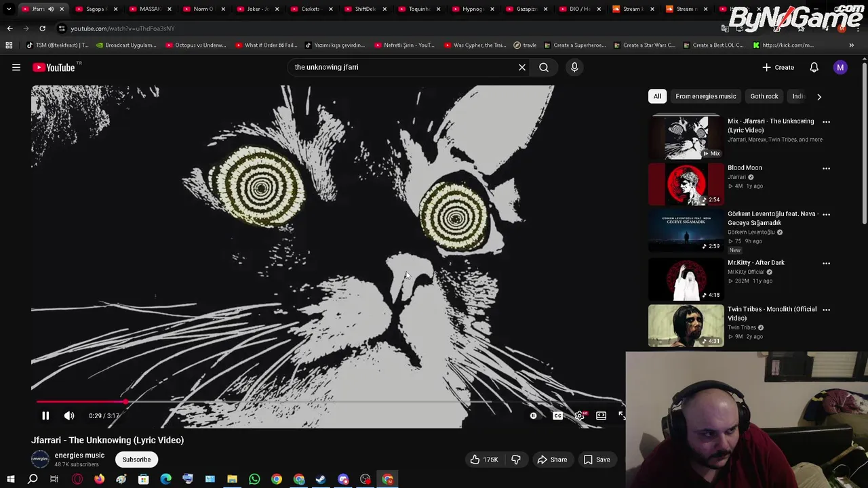The width and height of the screenshot is (868, 488).
Task: Run search with magnifier button
Action: click(544, 67)
